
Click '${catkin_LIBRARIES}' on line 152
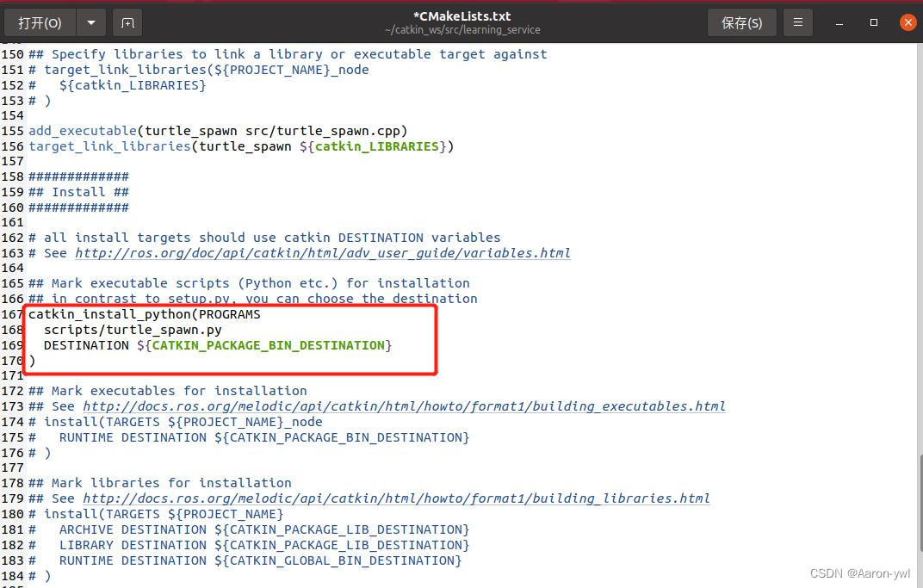pyautogui.click(x=133, y=85)
